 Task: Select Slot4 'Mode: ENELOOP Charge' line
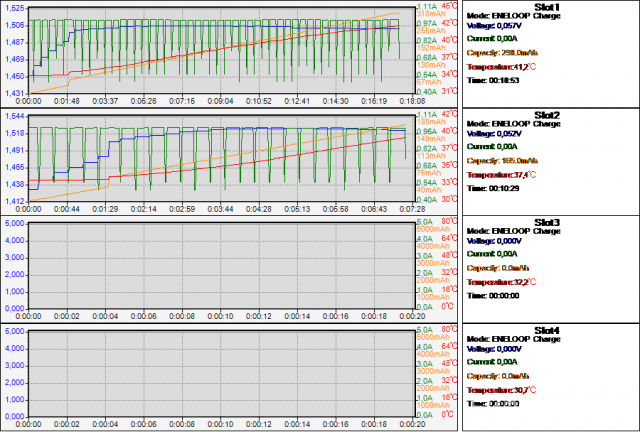pos(513,339)
